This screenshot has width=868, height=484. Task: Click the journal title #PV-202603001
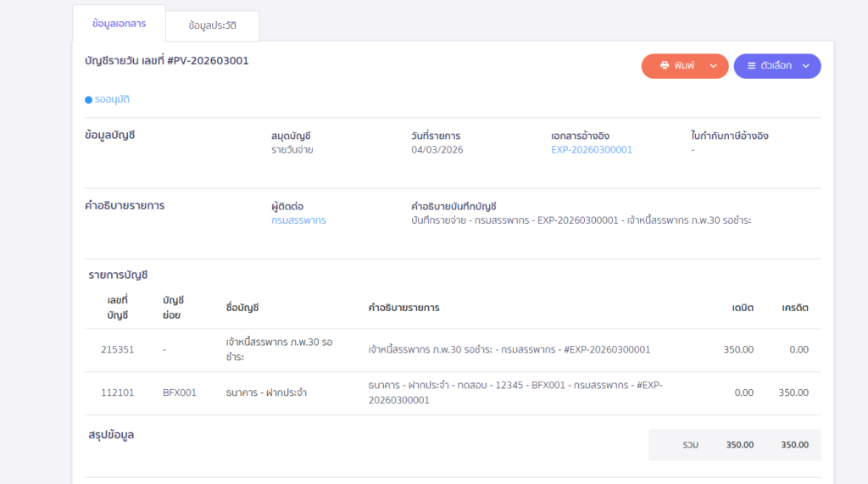pos(167,61)
